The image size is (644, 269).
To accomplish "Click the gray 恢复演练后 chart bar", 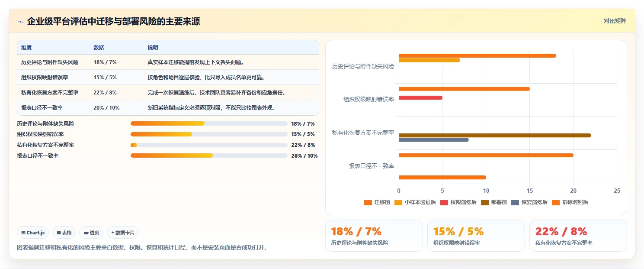I will (x=433, y=140).
